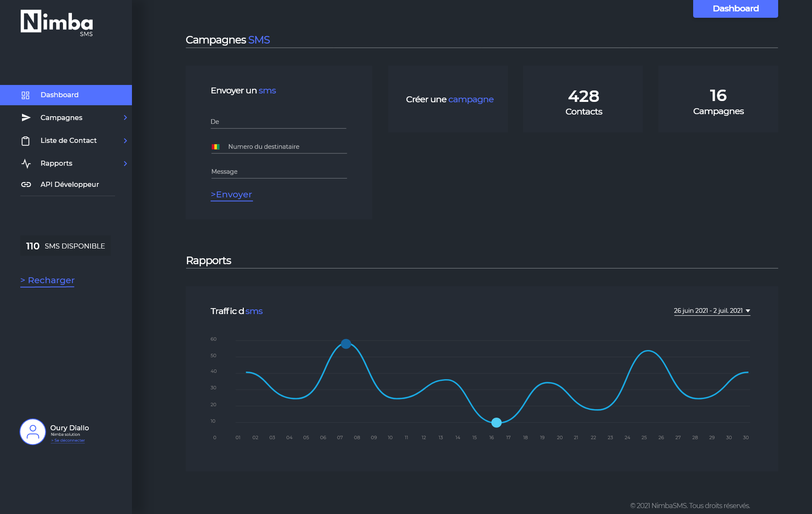
Task: Click the Dashboard grid icon in sidebar
Action: [25, 95]
